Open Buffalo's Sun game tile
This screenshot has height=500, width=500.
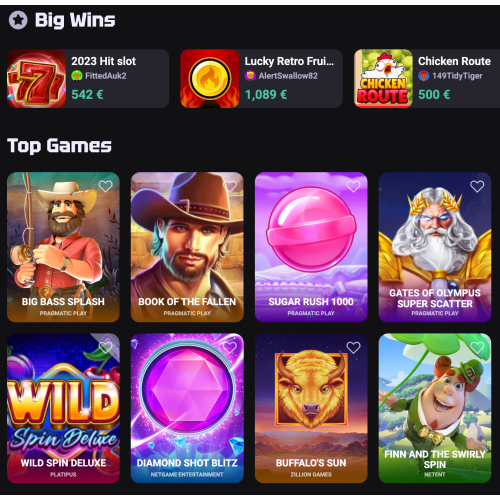point(311,408)
